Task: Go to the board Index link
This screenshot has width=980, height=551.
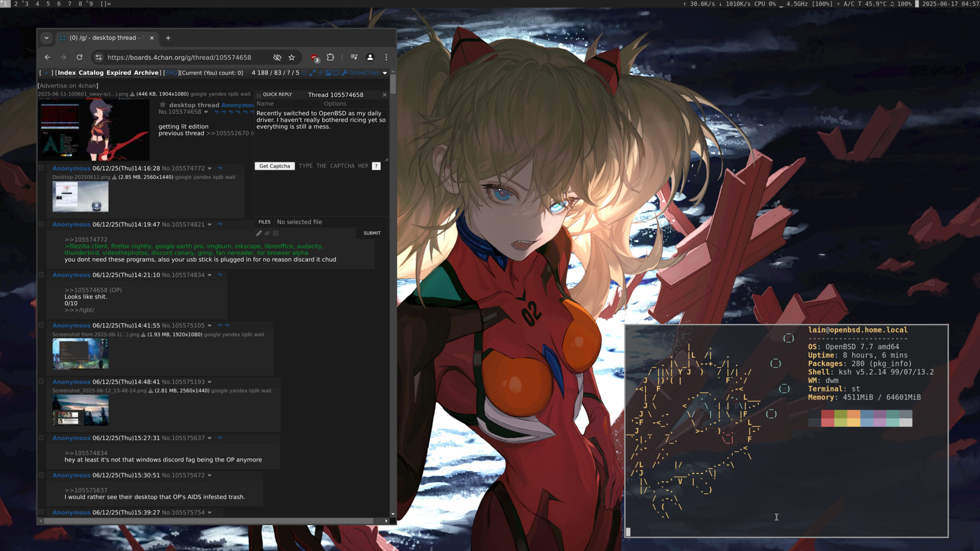Action: click(x=67, y=73)
